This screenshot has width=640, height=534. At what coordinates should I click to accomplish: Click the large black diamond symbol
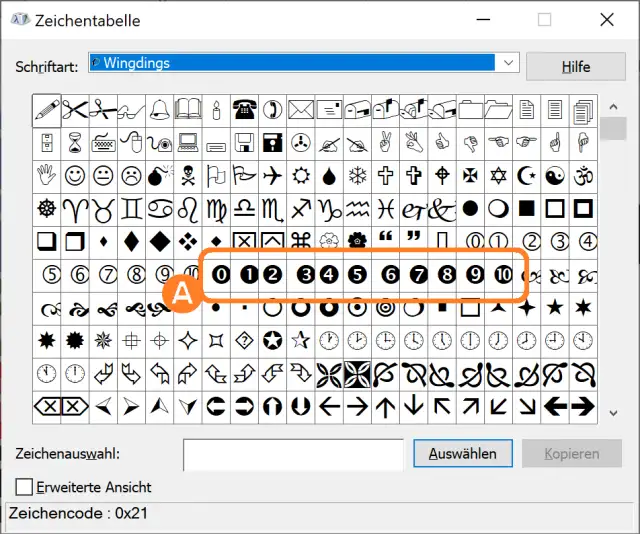click(160, 242)
